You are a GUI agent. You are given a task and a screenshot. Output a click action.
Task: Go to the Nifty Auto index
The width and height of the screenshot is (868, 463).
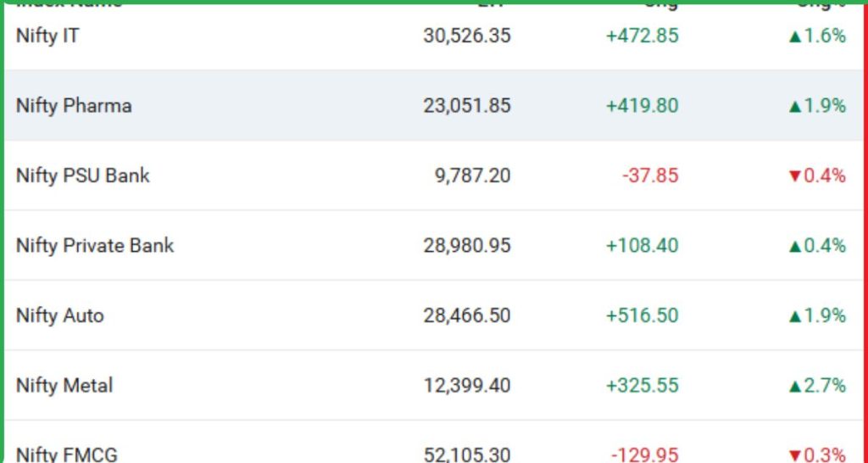point(60,315)
